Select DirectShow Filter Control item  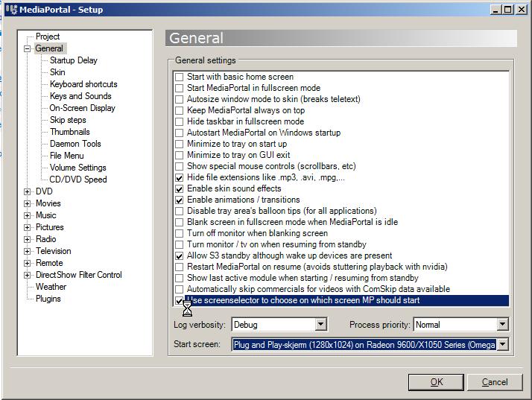pos(79,275)
